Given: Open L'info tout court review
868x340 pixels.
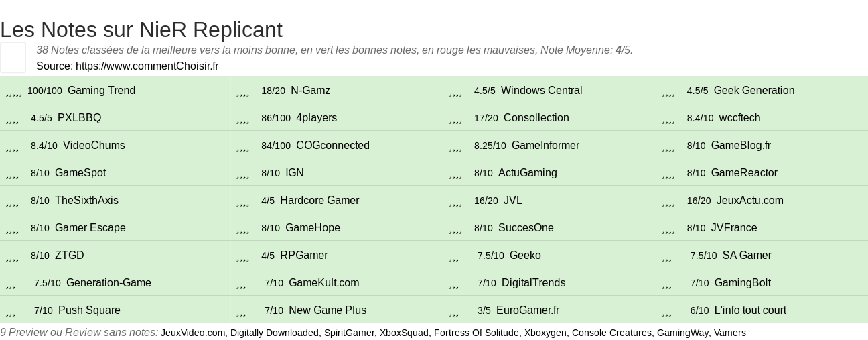Looking at the screenshot, I should [x=750, y=310].
